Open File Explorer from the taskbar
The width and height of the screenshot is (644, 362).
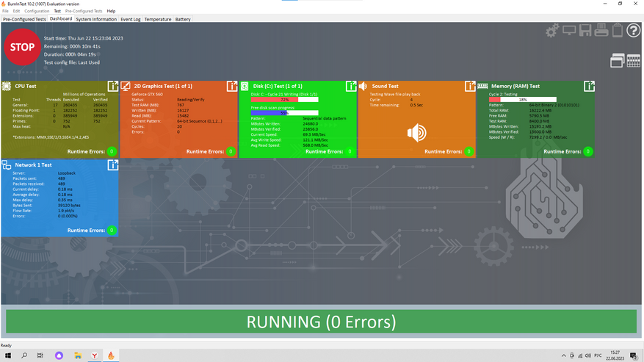coord(77,355)
